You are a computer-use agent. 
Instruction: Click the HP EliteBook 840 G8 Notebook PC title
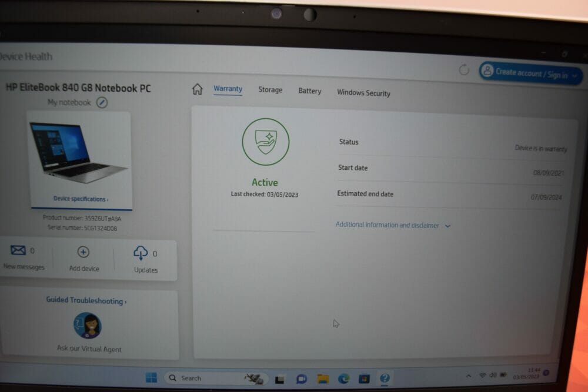click(78, 88)
